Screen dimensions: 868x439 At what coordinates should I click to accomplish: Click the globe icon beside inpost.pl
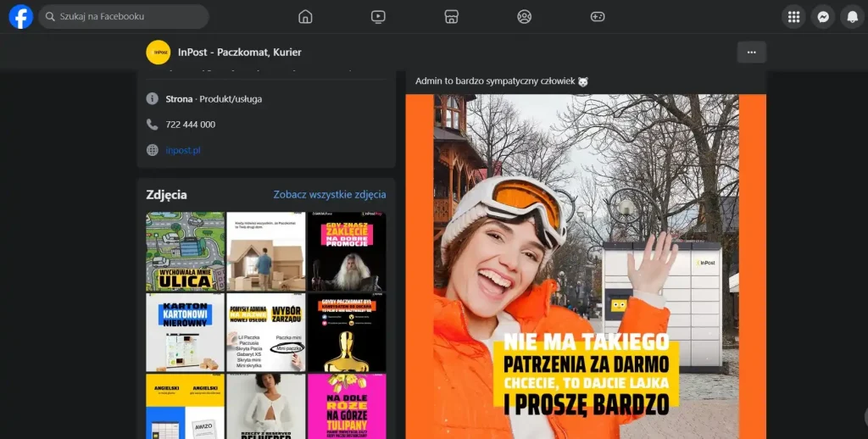153,150
